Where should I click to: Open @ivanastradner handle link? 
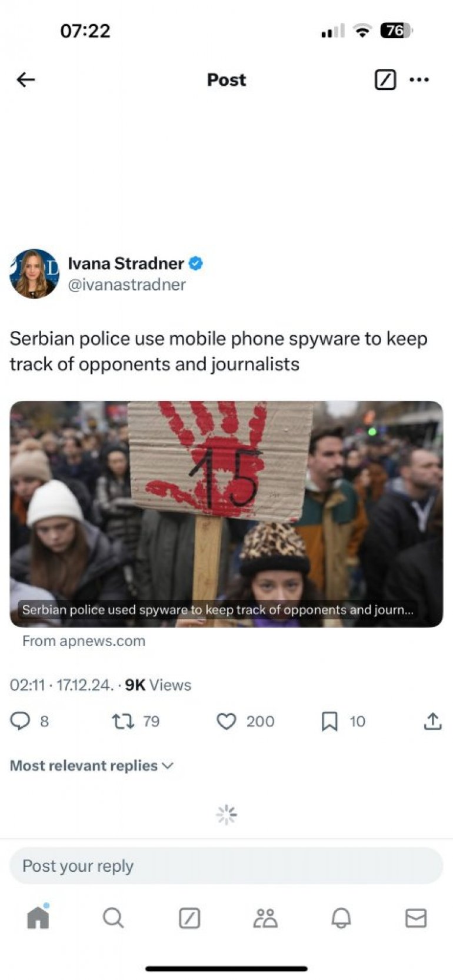point(127,285)
